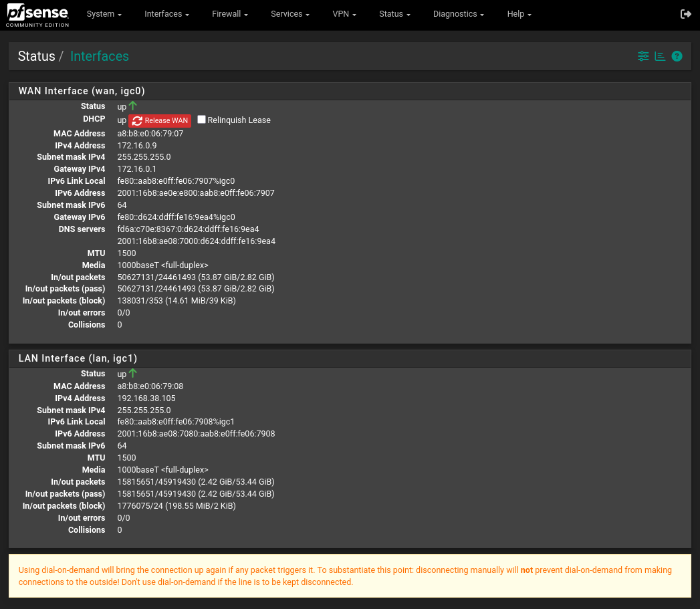Open the related status chart icon
This screenshot has height=609, width=700.
[x=660, y=56]
